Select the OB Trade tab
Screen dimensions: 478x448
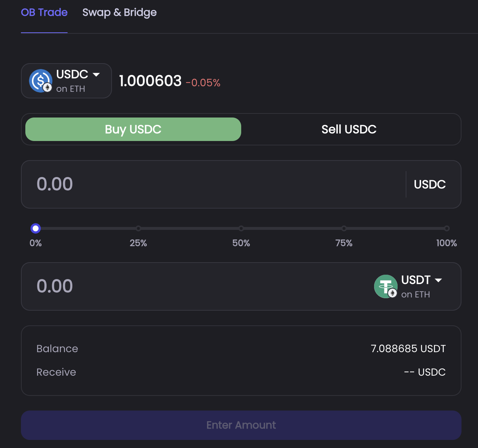click(x=44, y=12)
